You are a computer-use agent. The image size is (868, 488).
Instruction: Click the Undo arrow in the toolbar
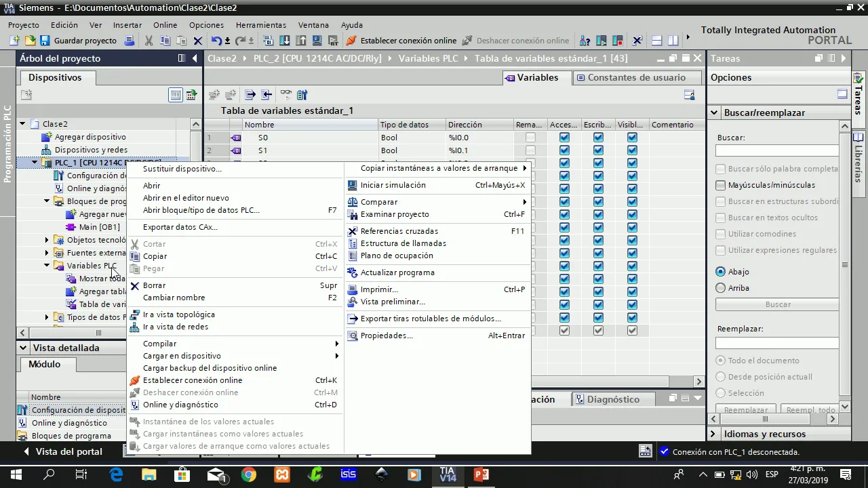[216, 41]
